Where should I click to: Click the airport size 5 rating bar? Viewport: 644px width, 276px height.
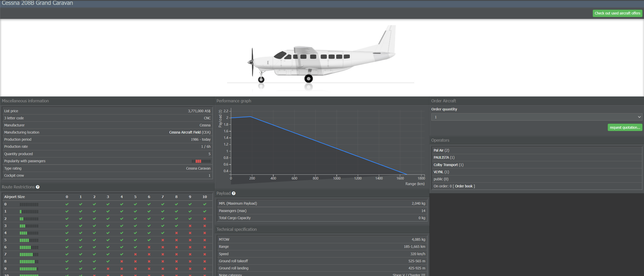(x=29, y=240)
